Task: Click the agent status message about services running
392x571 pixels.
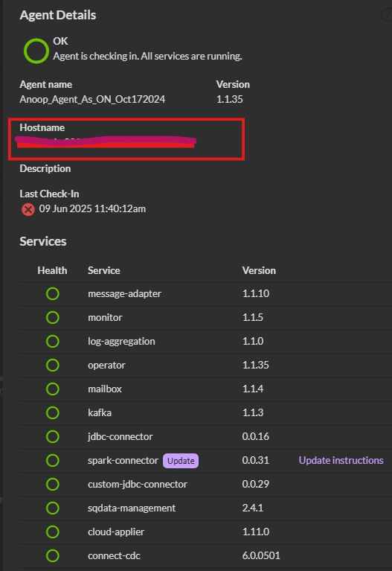Action: coord(147,56)
